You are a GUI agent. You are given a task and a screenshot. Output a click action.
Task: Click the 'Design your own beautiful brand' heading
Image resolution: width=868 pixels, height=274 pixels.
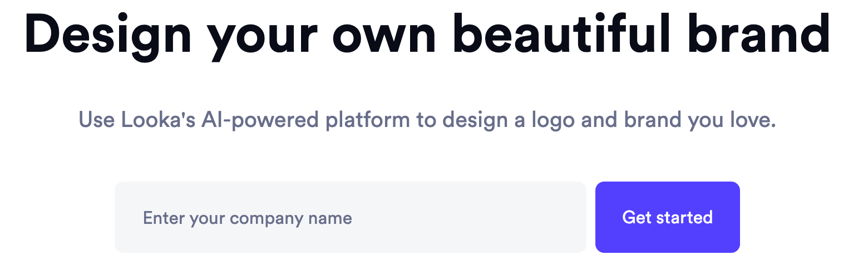[x=427, y=33]
